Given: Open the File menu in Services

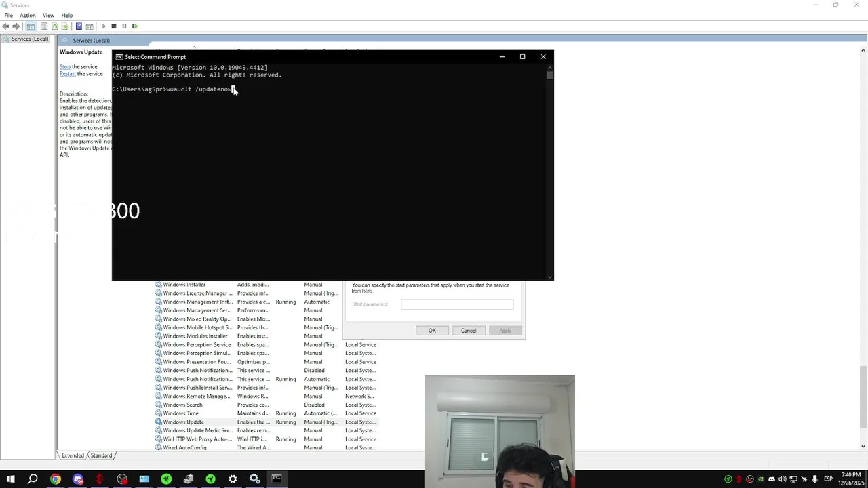Looking at the screenshot, I should (9, 15).
